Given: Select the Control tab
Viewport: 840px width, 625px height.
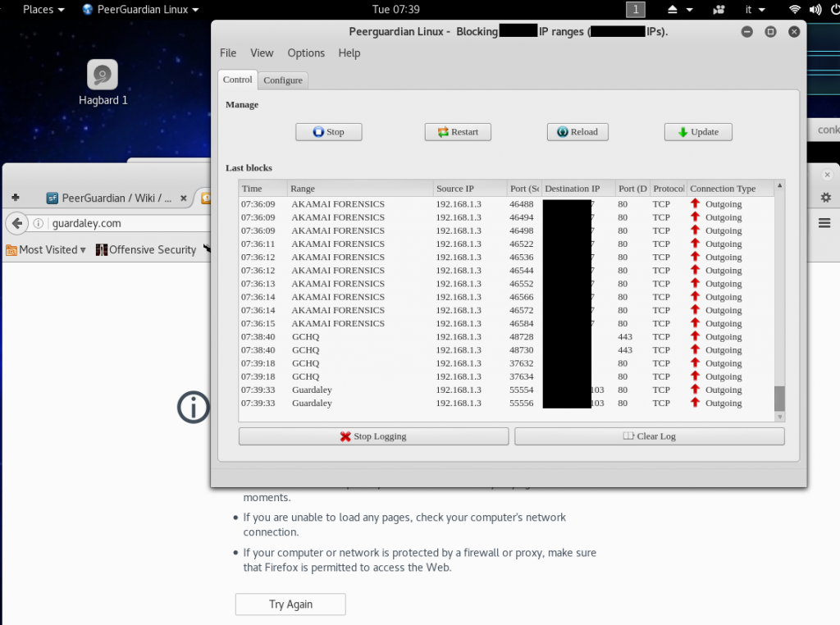Looking at the screenshot, I should 237,80.
